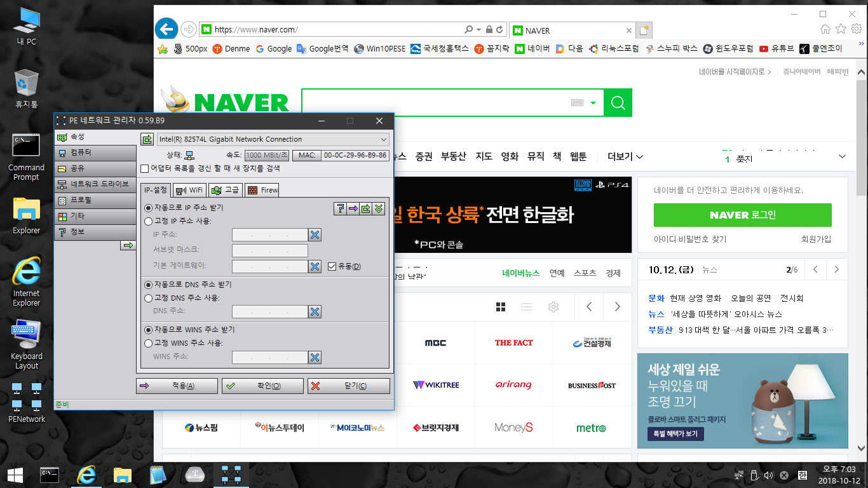This screenshot has height=488, width=868.
Task: Click the notepad icon in taskbar
Action: click(x=158, y=475)
